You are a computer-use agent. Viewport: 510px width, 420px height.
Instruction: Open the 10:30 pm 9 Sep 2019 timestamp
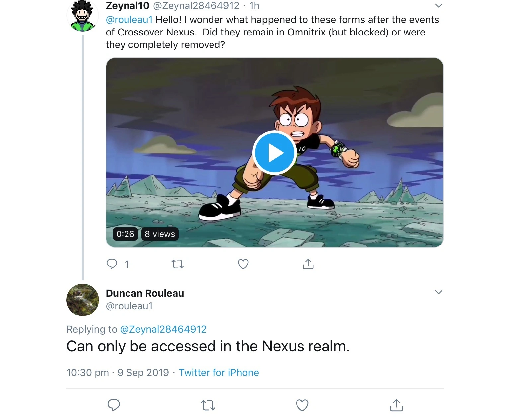[x=118, y=372]
